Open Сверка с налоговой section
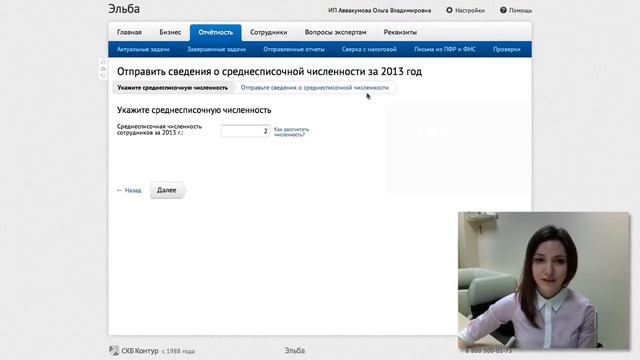 coord(369,49)
